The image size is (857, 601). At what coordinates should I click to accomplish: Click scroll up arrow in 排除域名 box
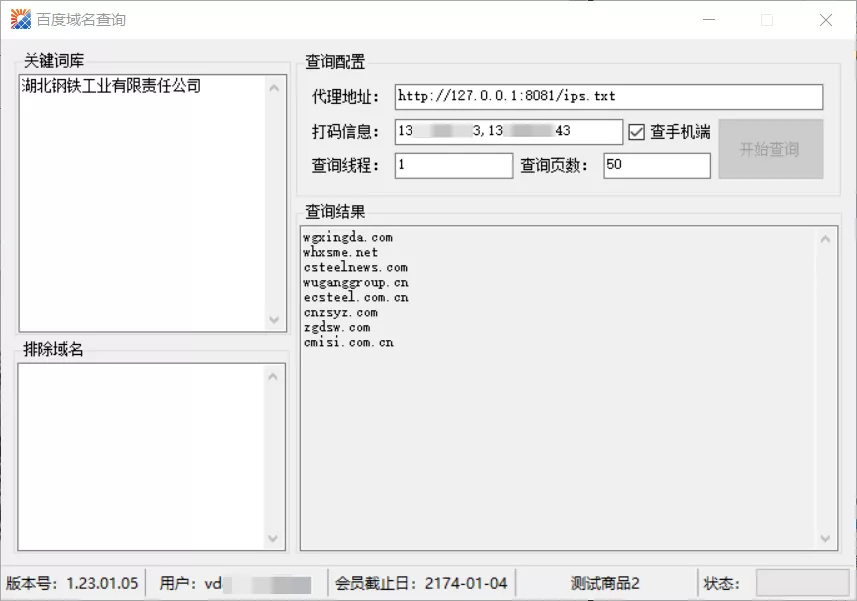273,376
